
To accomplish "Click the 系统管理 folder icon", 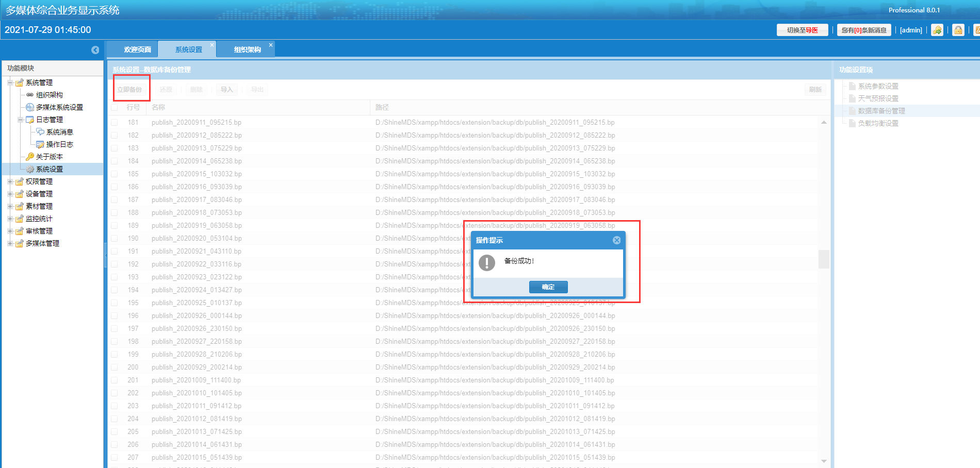I will pos(20,82).
